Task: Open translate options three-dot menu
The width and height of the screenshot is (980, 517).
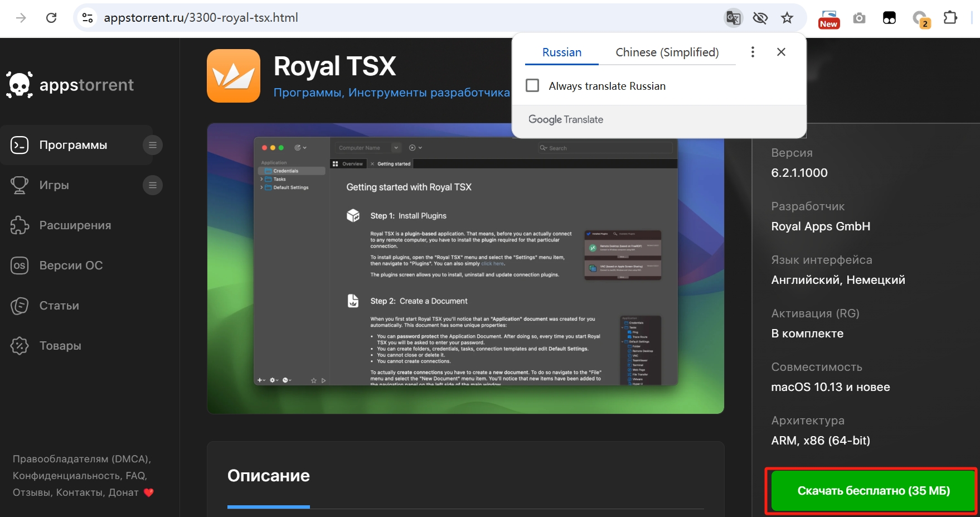Action: (x=753, y=52)
